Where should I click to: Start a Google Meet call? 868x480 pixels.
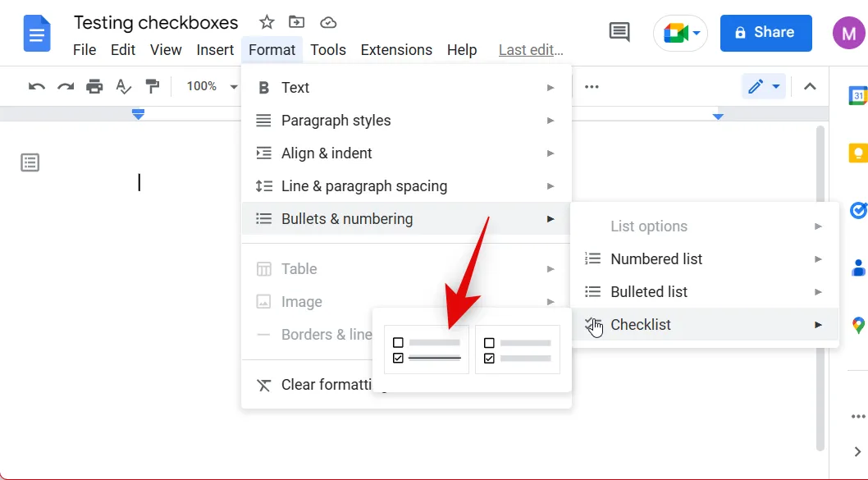[680, 33]
